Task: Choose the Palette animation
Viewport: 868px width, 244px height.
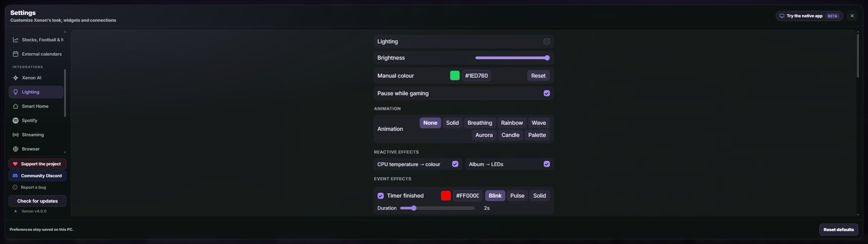Action: click(x=537, y=135)
